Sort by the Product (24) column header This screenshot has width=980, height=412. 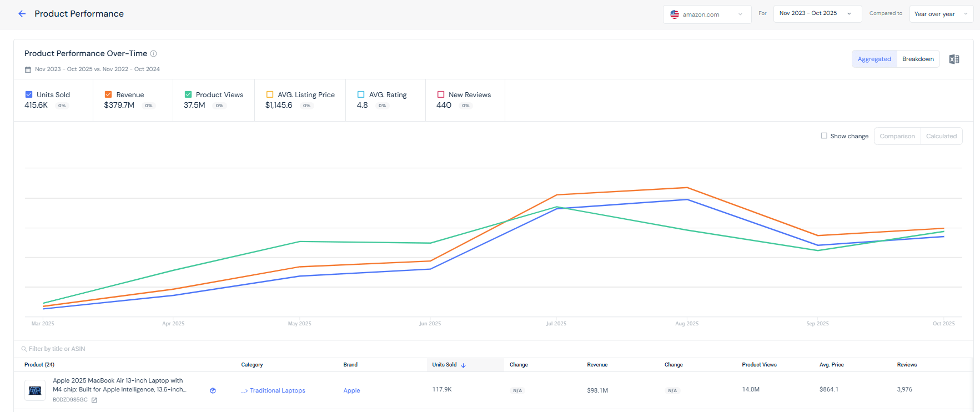pyautogui.click(x=39, y=365)
